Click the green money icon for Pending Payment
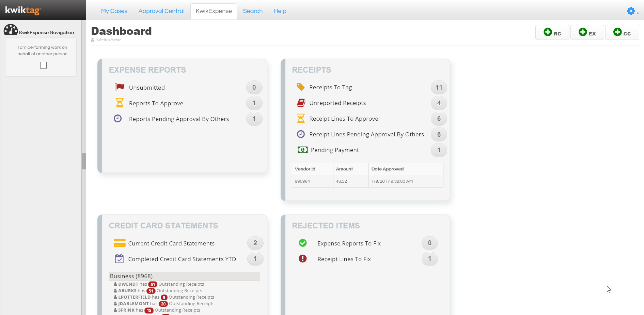Viewport: 644px width, 315px height. pos(302,150)
